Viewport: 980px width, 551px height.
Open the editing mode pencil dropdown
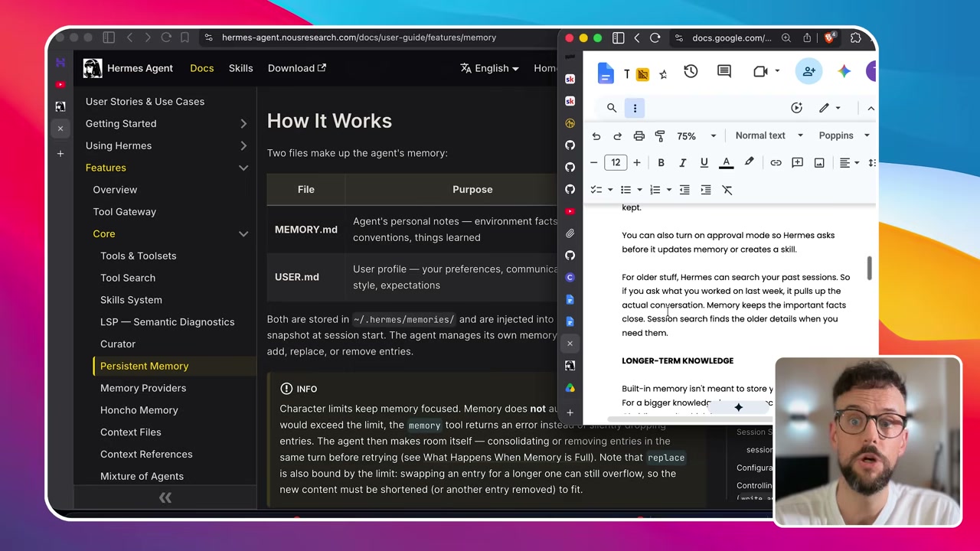pyautogui.click(x=829, y=108)
